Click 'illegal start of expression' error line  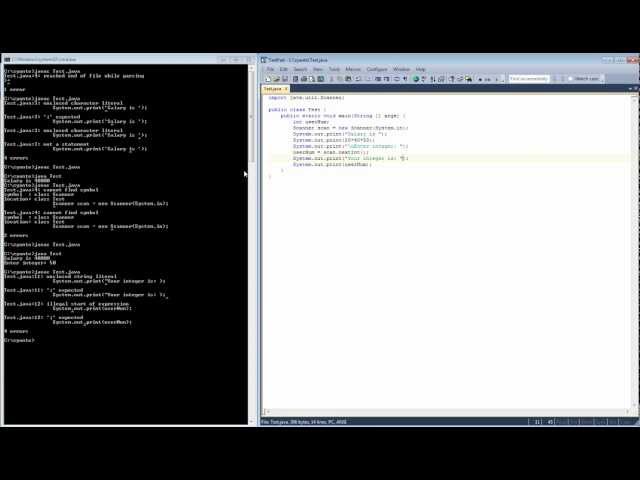pyautogui.click(x=67, y=304)
